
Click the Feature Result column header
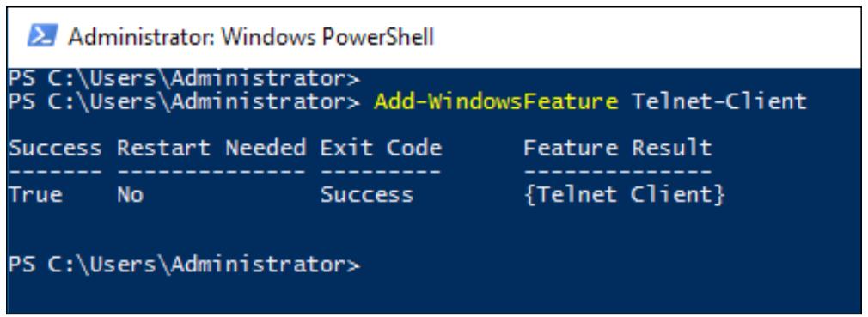tap(617, 149)
